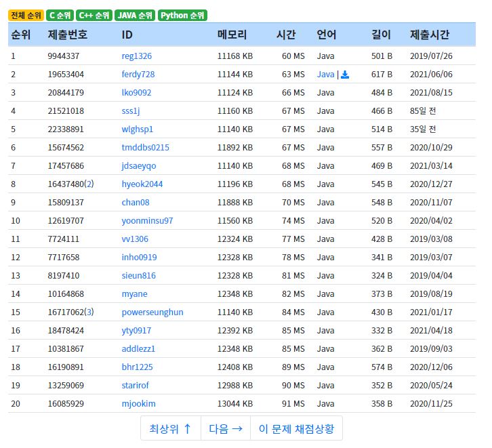This screenshot has height=448, width=492.
Task: Go to 최상위 top page button
Action: [x=170, y=428]
